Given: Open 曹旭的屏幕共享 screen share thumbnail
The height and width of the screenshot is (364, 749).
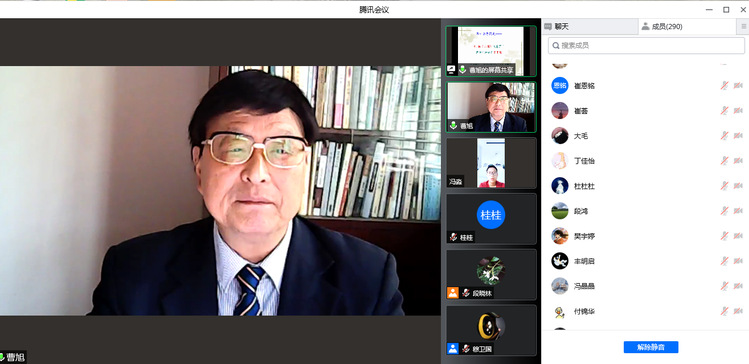Looking at the screenshot, I should tap(491, 51).
